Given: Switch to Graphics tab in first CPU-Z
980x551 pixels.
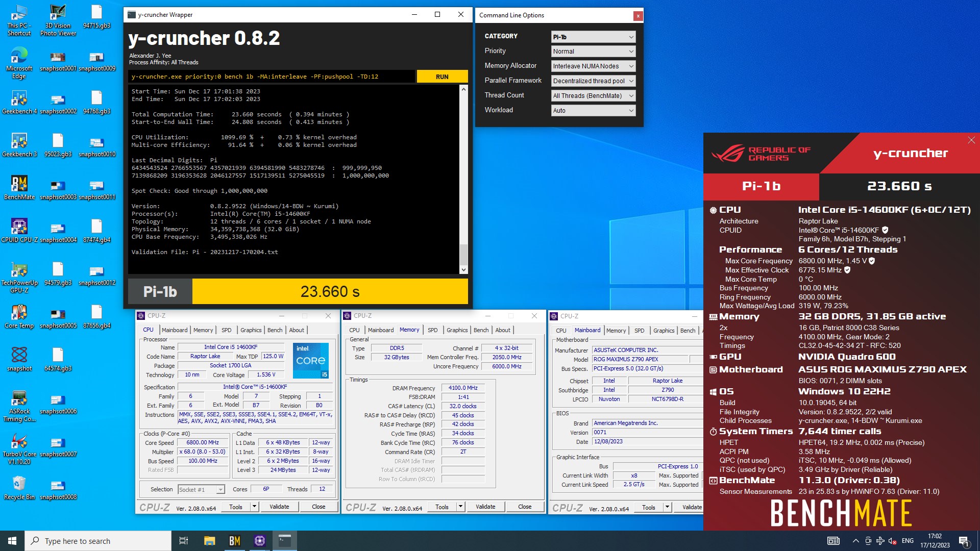Looking at the screenshot, I should click(x=251, y=330).
